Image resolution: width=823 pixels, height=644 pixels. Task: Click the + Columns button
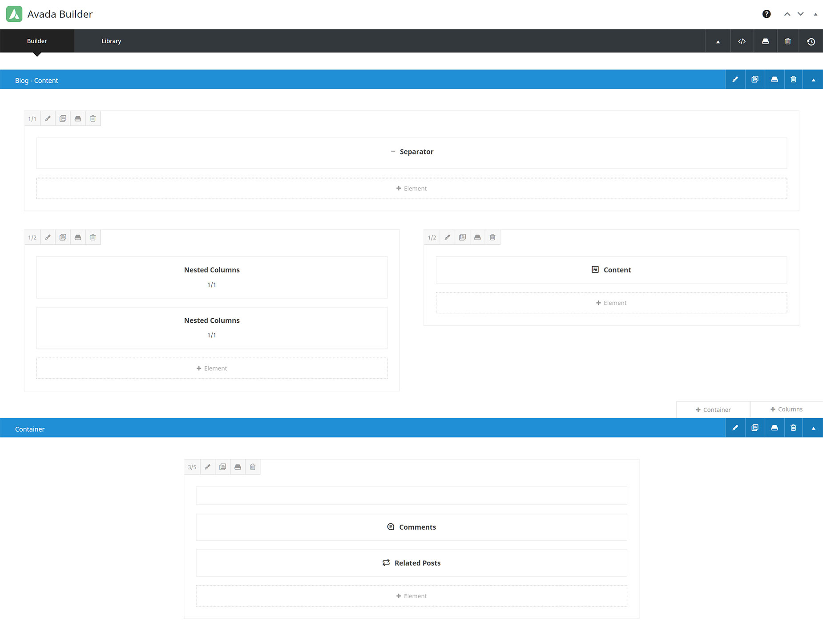[x=787, y=409]
